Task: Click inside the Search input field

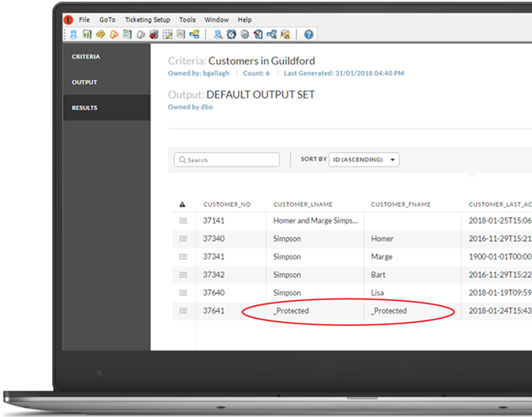Action: tap(227, 160)
